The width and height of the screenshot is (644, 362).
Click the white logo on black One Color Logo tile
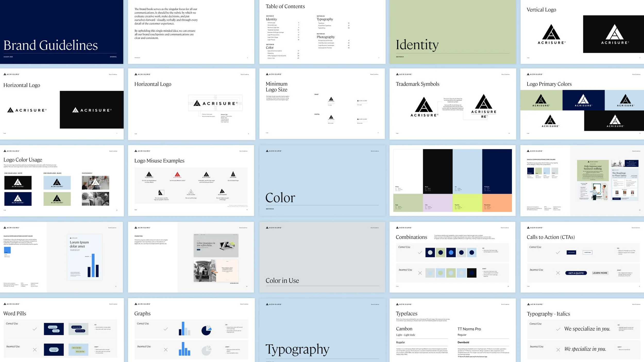coord(18,183)
